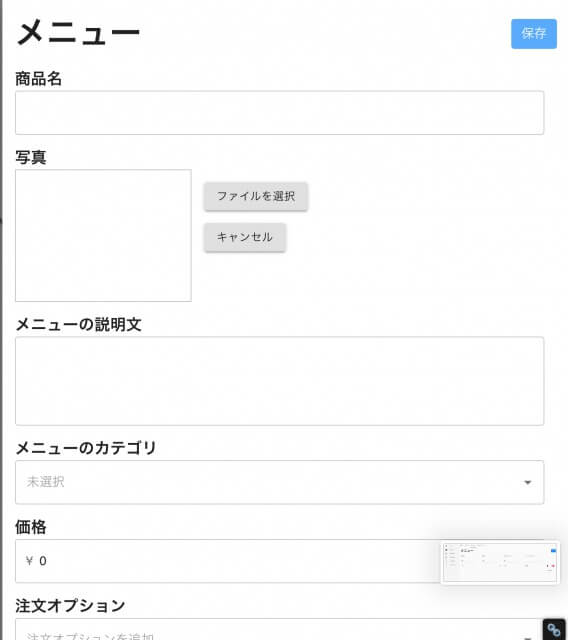Click the 商品名 label
Image resolution: width=568 pixels, height=640 pixels.
pyautogui.click(x=38, y=79)
